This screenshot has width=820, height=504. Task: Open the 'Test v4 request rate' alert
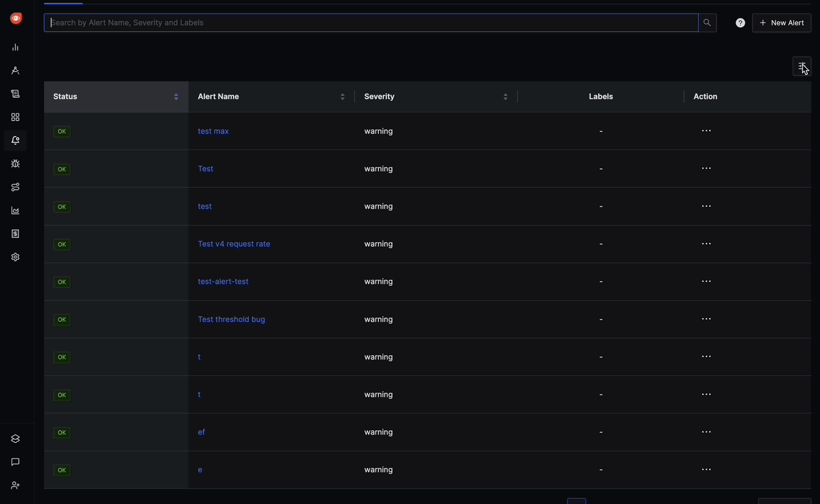(234, 244)
